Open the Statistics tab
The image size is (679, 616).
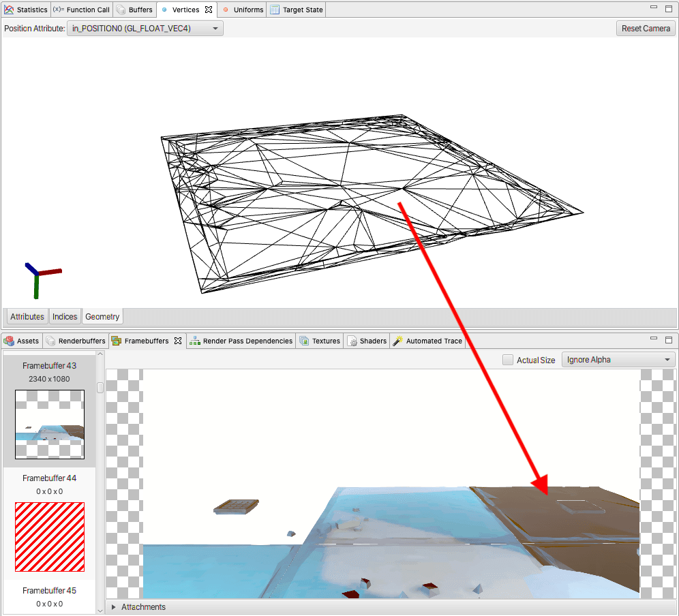point(26,10)
